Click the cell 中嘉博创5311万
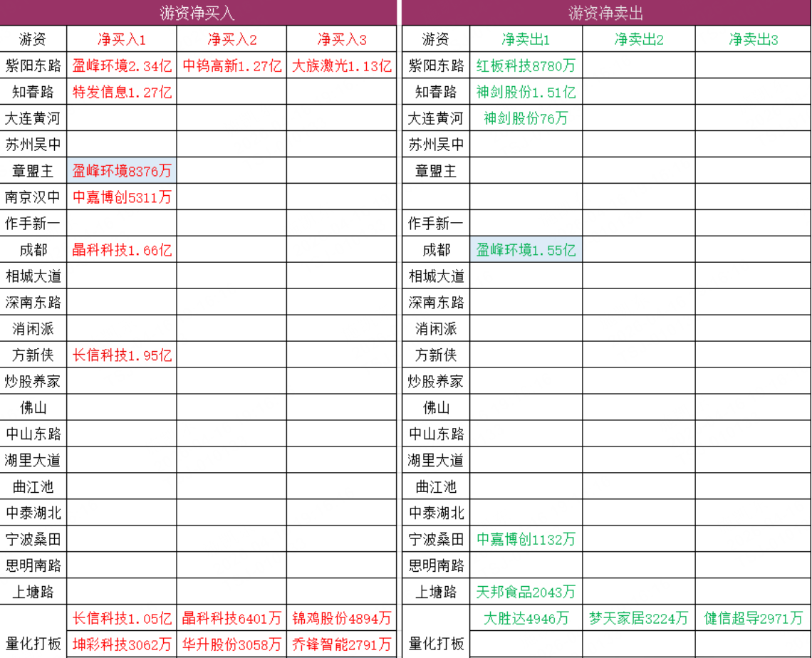This screenshot has width=812, height=658. (x=122, y=197)
